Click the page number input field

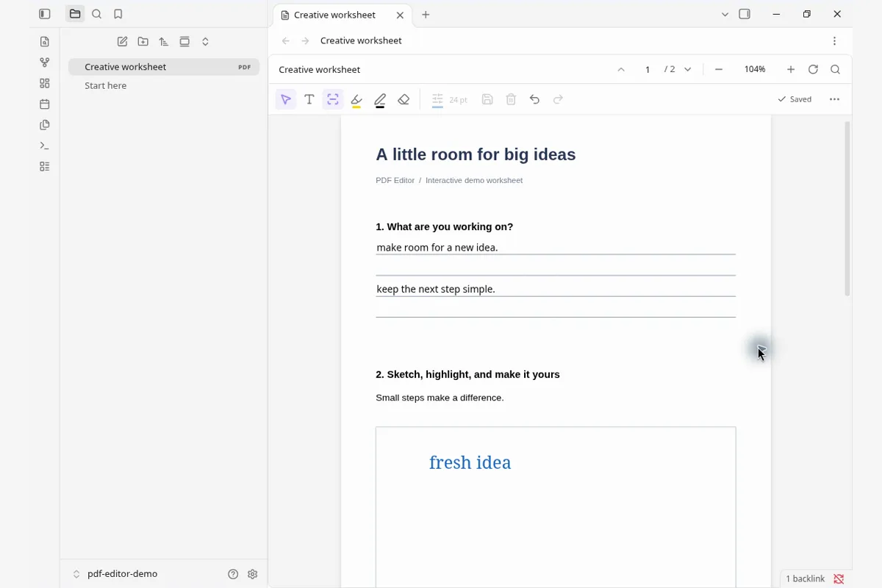click(648, 70)
